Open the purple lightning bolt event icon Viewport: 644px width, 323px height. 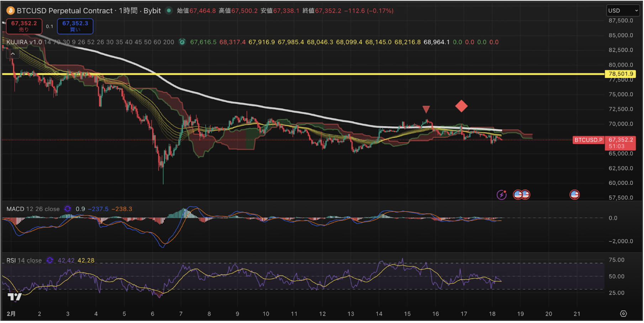pos(502,195)
